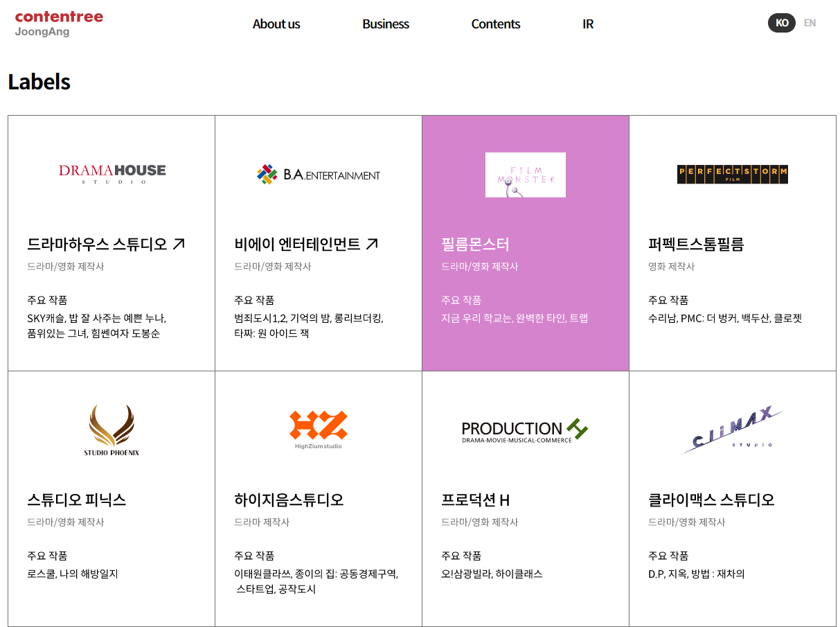The image size is (840, 627).
Task: Open the 비에이 엔터테인먼트 title link
Action: click(298, 245)
